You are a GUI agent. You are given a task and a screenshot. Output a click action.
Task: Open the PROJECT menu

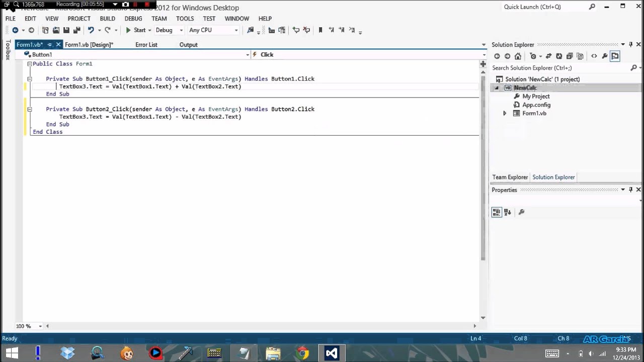point(79,19)
